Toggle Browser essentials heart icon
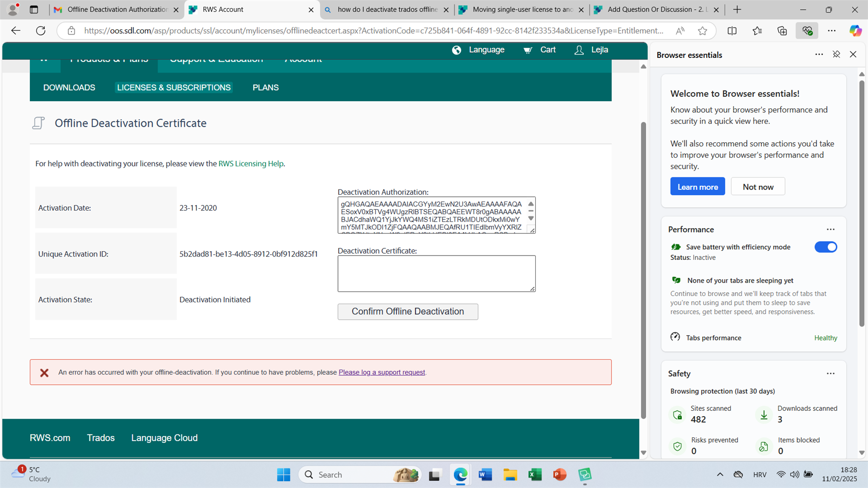Screen dimensions: 868x488 (807, 31)
